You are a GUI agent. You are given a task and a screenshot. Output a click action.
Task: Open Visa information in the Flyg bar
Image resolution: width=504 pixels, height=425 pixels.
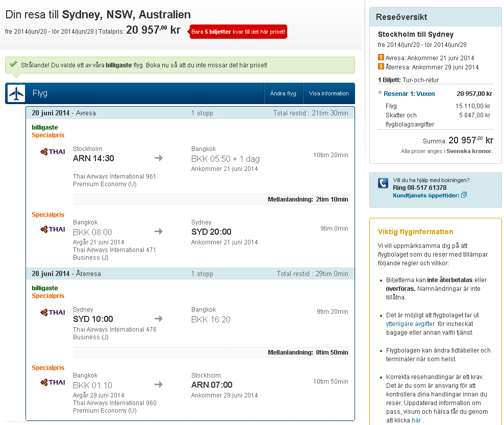point(329,94)
